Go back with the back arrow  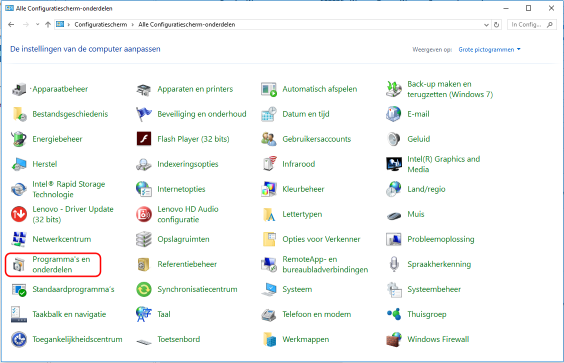(11, 24)
